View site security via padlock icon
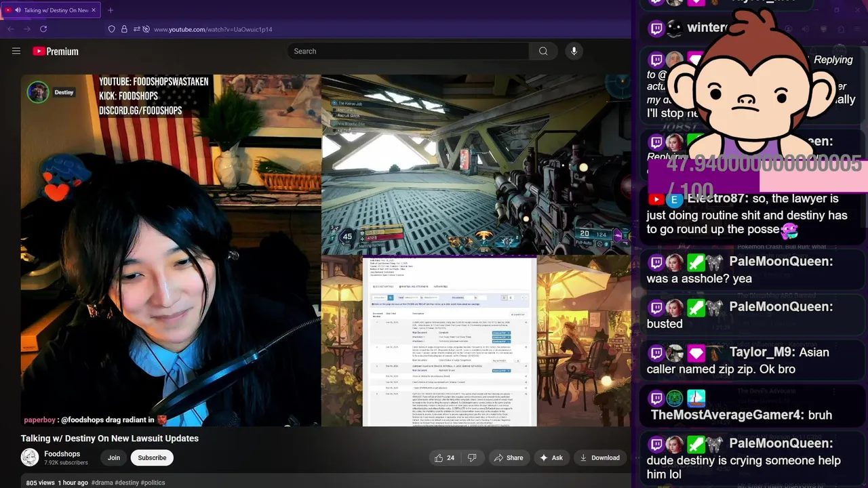868x488 pixels. 124,29
